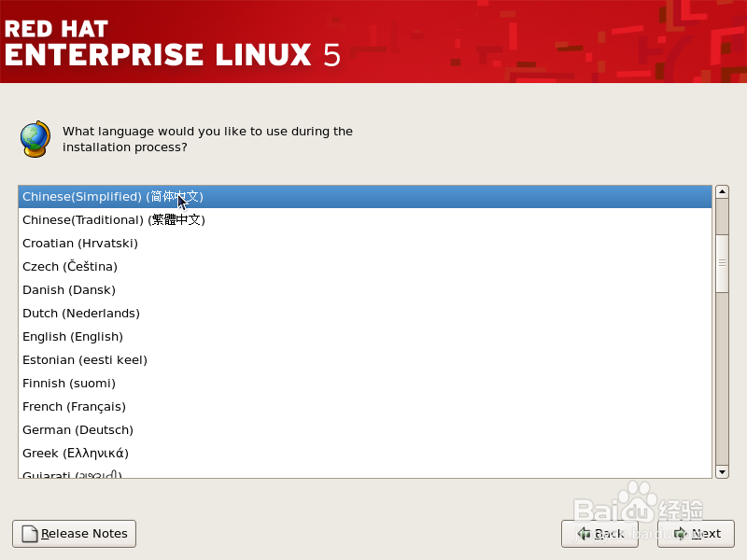Click the globe icon beside the language prompt

coord(35,138)
